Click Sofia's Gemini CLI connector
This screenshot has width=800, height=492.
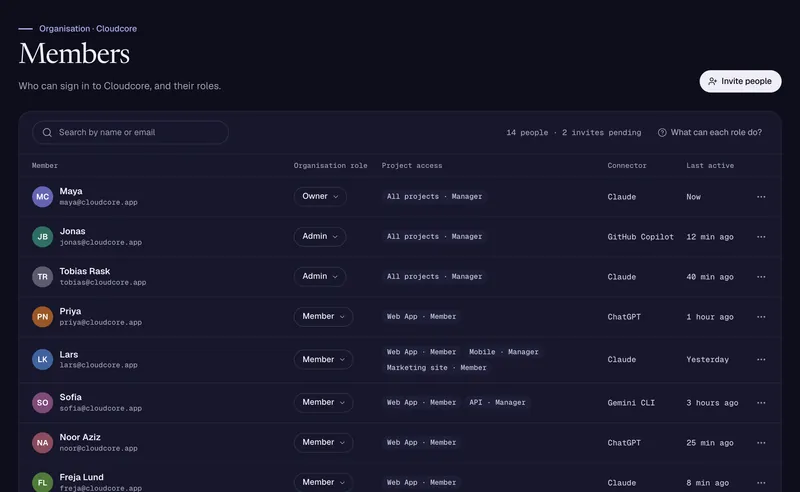click(631, 403)
